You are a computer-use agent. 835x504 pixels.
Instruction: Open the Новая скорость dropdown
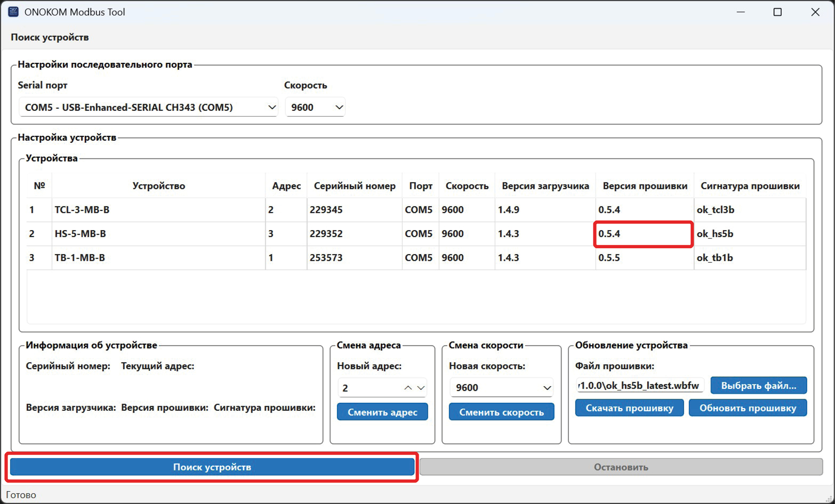501,387
